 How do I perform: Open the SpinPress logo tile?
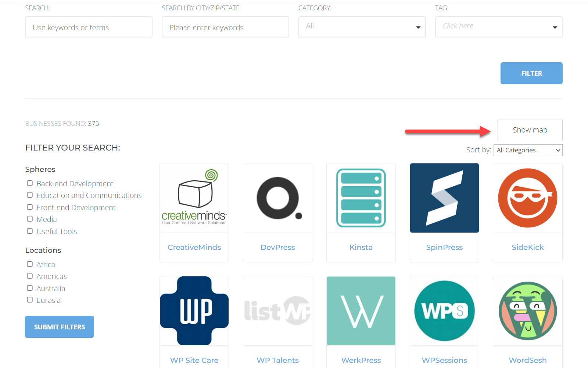pyautogui.click(x=444, y=198)
